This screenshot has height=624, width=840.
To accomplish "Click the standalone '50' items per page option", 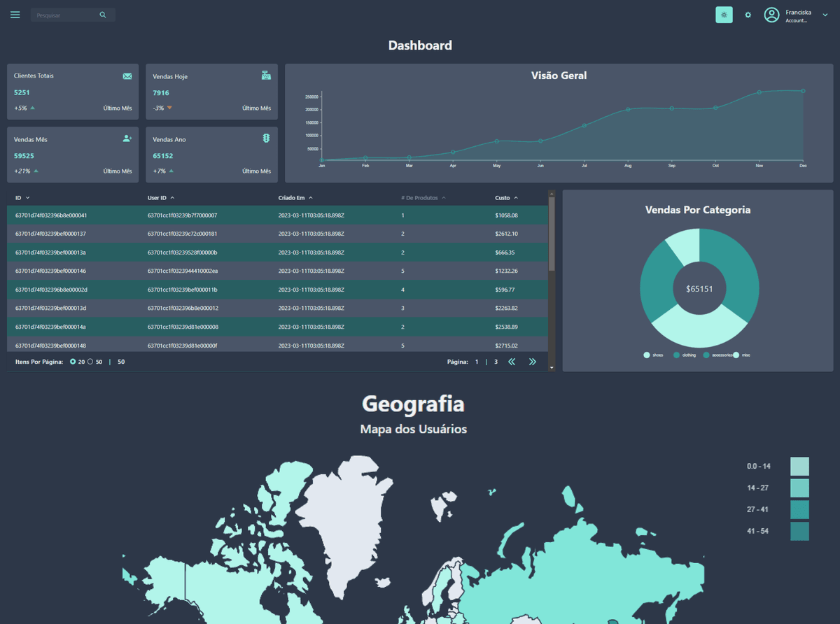I will click(119, 362).
